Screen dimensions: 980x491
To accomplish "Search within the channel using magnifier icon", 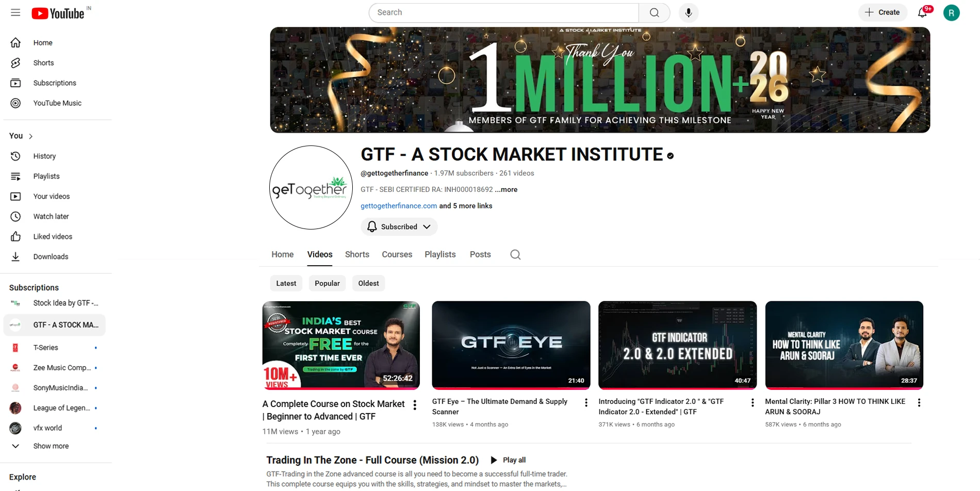I will pos(515,254).
